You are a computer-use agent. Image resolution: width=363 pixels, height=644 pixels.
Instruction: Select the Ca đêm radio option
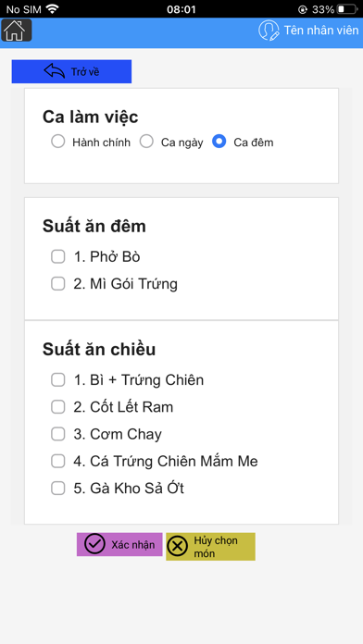pyautogui.click(x=219, y=142)
